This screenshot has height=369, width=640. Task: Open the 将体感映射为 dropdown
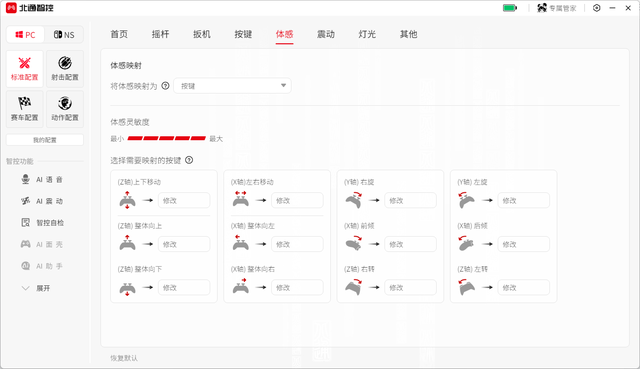pyautogui.click(x=233, y=86)
